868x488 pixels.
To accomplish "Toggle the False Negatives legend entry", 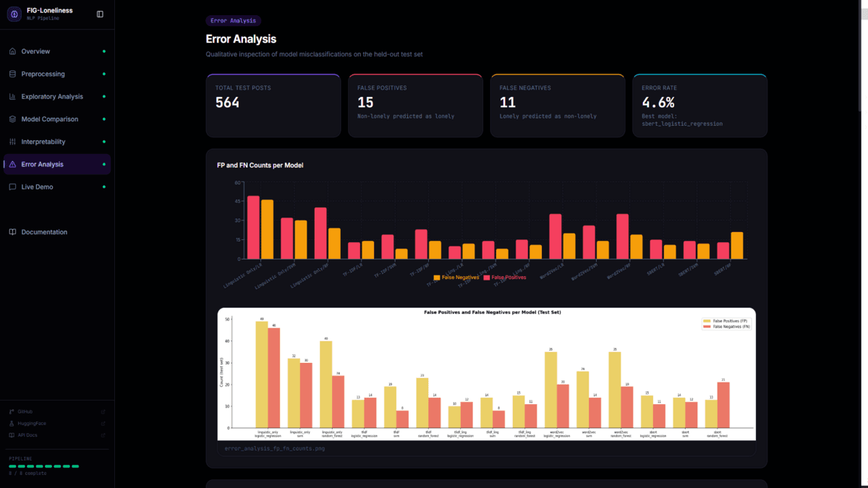I will point(456,278).
